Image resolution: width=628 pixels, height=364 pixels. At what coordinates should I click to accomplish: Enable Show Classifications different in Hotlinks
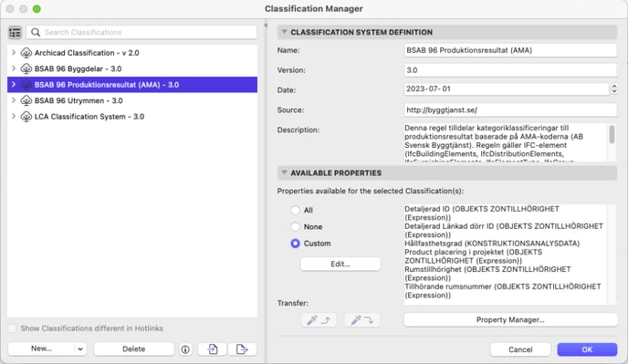coord(13,328)
